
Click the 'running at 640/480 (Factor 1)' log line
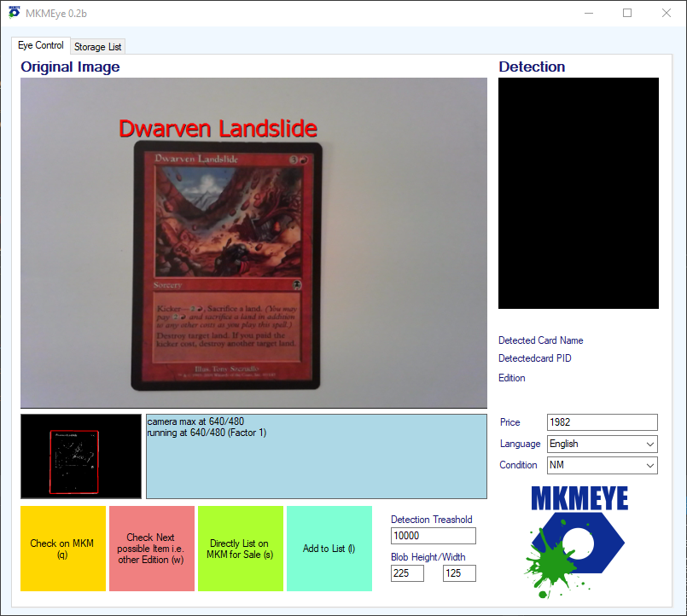(x=207, y=433)
